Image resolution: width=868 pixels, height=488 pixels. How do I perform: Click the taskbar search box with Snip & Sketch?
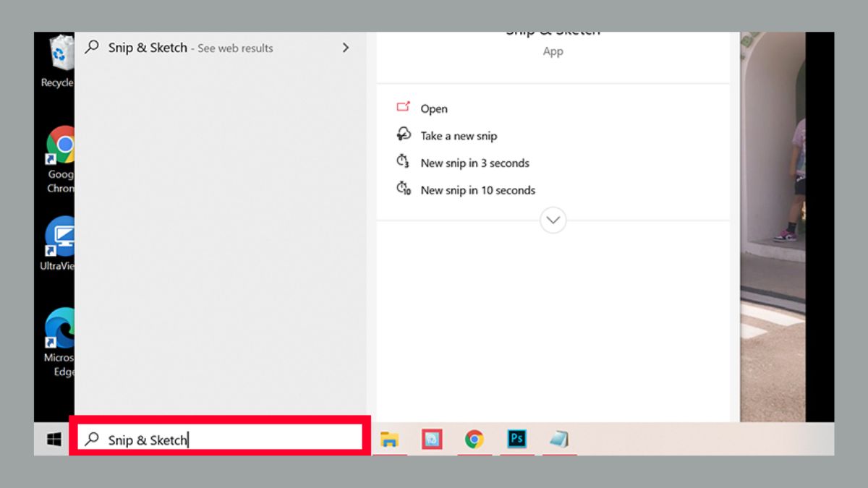tap(220, 439)
